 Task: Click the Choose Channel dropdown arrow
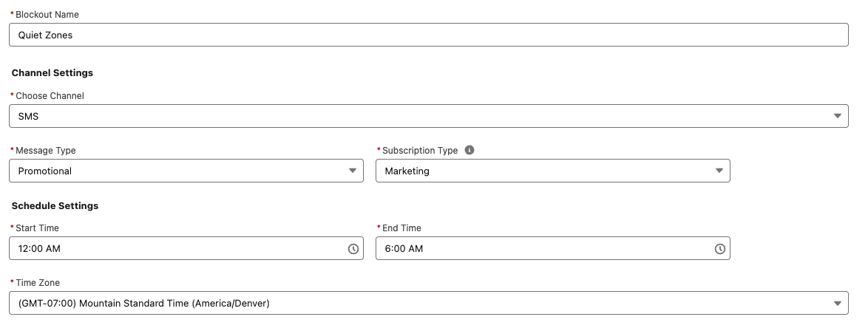click(838, 116)
